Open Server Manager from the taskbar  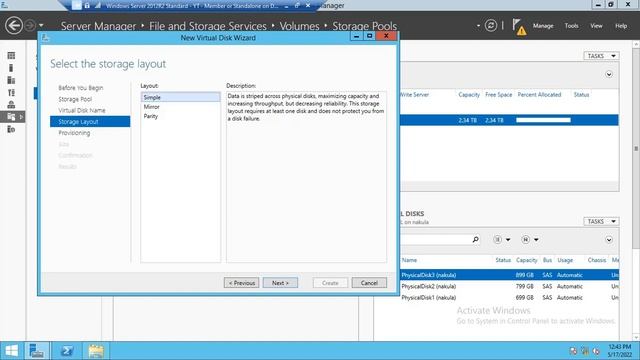(37, 351)
